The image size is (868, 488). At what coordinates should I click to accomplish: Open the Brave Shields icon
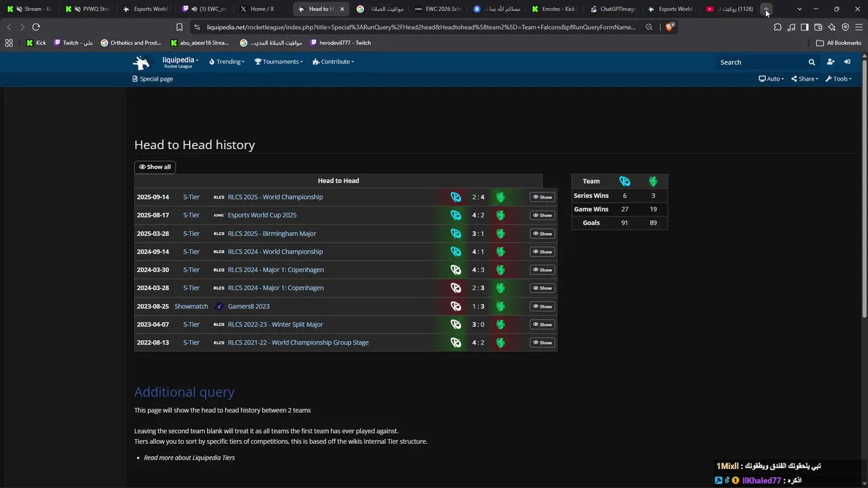[669, 27]
